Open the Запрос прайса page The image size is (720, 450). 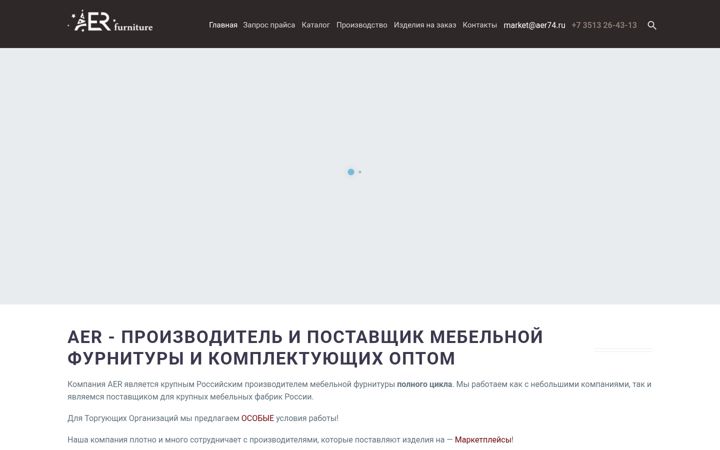click(269, 25)
